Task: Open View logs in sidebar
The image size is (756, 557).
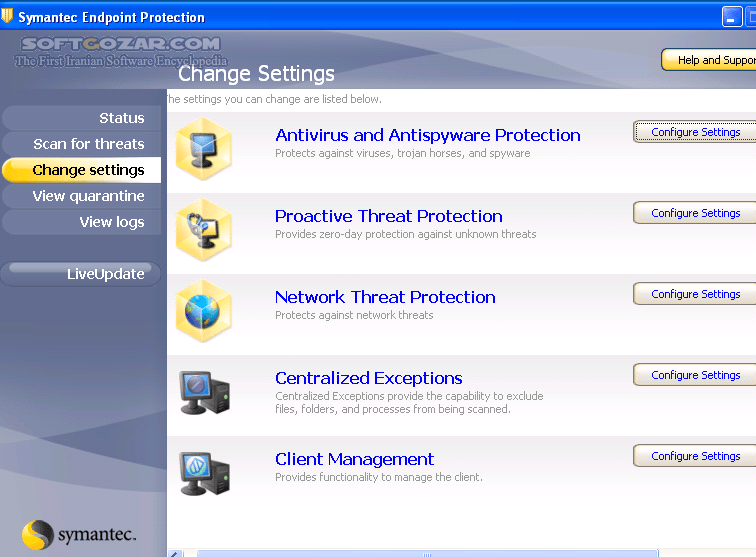Action: click(81, 222)
